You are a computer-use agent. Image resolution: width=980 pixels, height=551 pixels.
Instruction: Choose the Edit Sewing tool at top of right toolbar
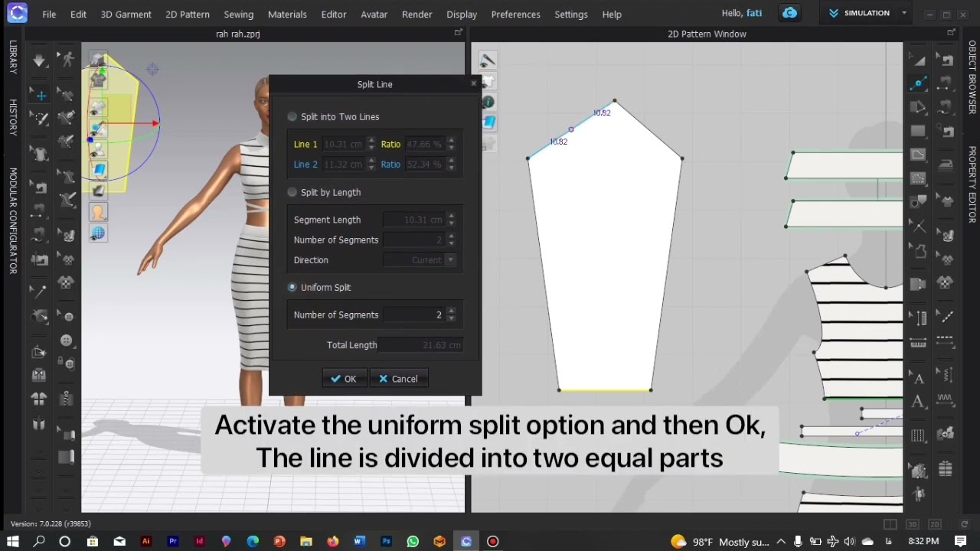pyautogui.click(x=947, y=60)
